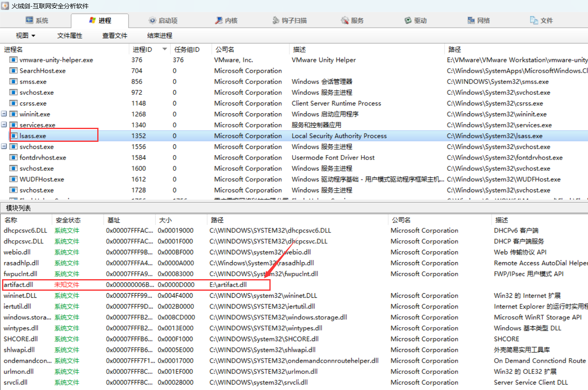Click the VMware, Inc. company cell
This screenshot has height=390, width=588.
233,60
